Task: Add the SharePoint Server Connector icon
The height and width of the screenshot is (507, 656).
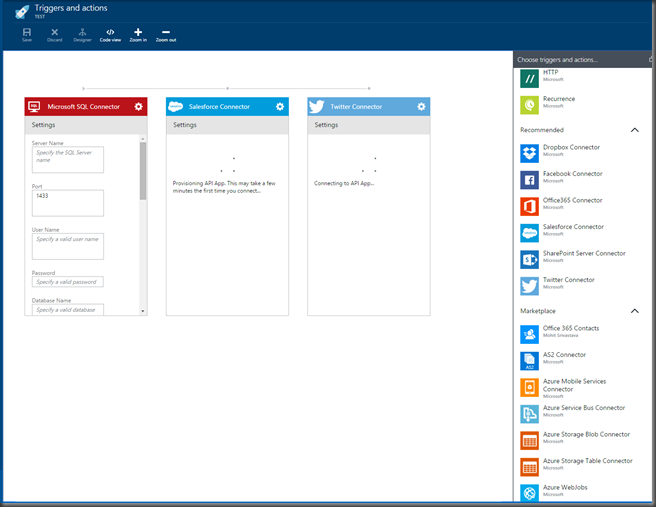Action: pos(529,260)
